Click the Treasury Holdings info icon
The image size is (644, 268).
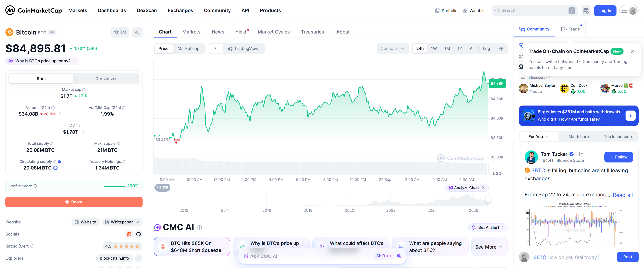coord(124,162)
